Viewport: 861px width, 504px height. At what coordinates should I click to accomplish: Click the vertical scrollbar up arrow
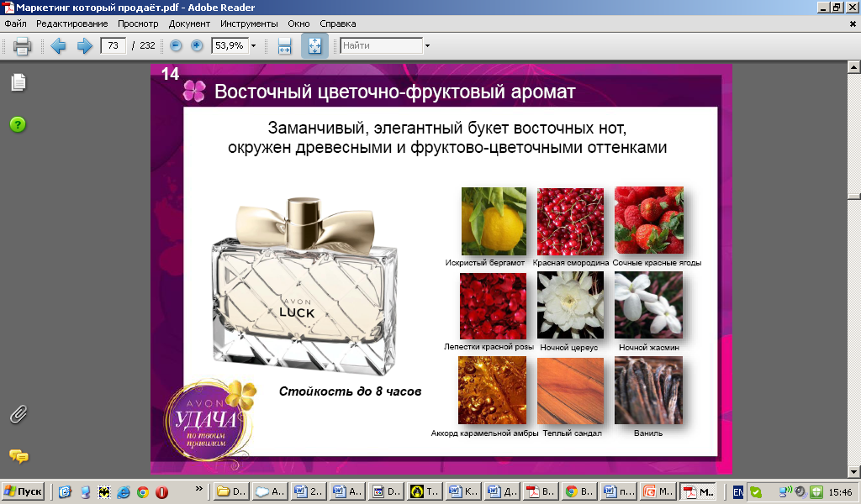coord(853,67)
